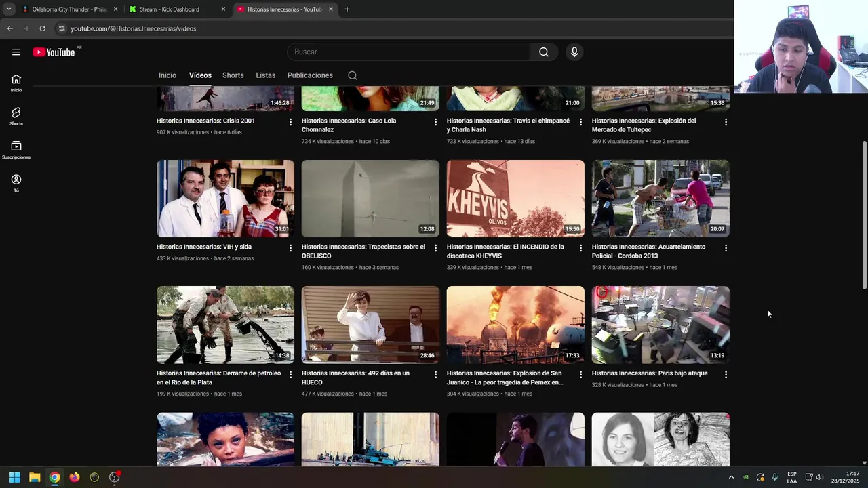Viewport: 868px width, 488px height.
Task: Click the search magnifier button
Action: coord(544,52)
